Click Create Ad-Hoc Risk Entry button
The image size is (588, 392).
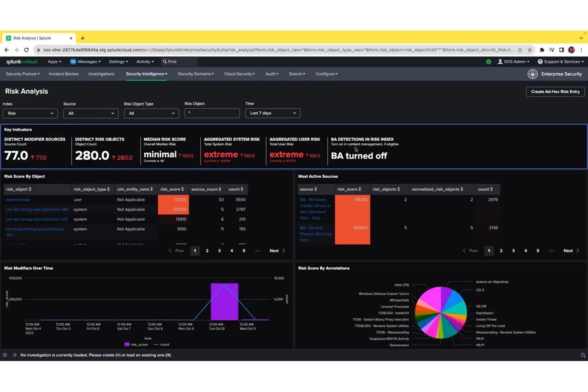point(555,92)
